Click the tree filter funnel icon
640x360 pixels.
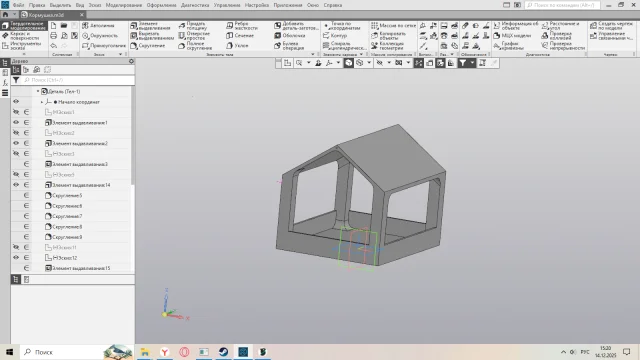(16, 80)
